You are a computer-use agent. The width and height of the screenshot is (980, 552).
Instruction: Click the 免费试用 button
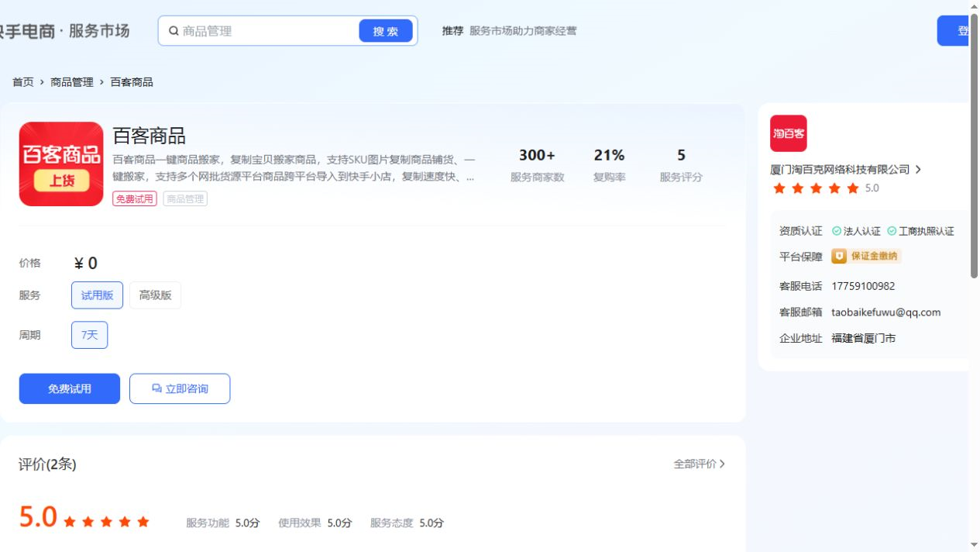click(70, 388)
